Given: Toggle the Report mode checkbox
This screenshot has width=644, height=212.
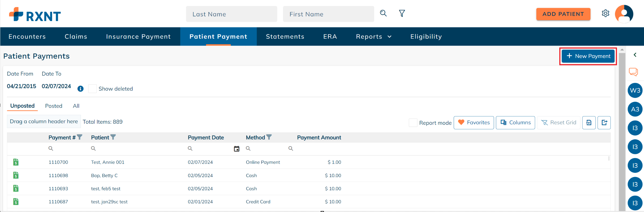Looking at the screenshot, I should 413,123.
